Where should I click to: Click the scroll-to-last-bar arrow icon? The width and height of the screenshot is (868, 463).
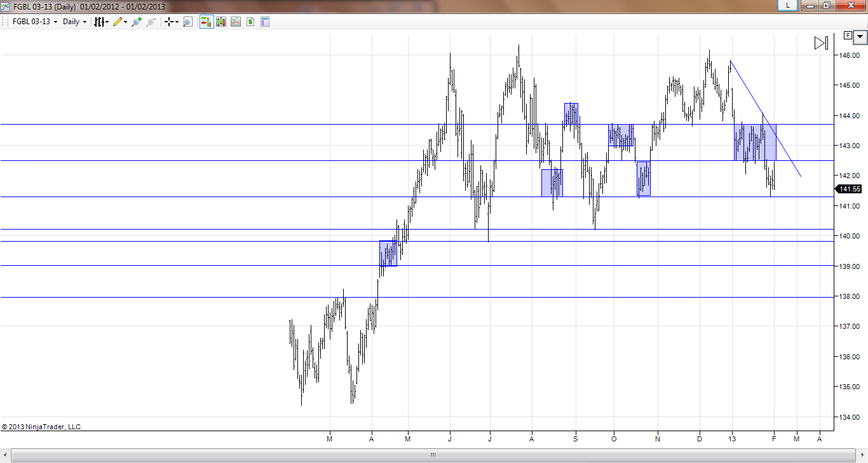821,43
